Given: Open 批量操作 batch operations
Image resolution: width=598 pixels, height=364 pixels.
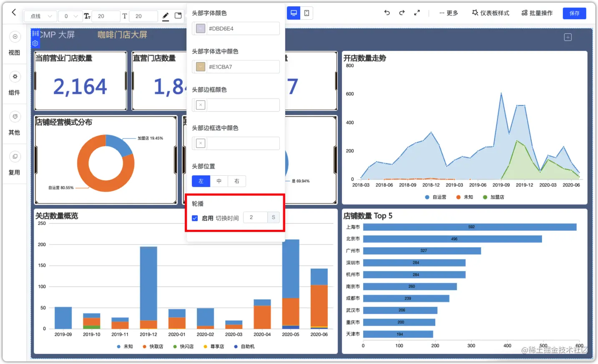Looking at the screenshot, I should pos(537,13).
